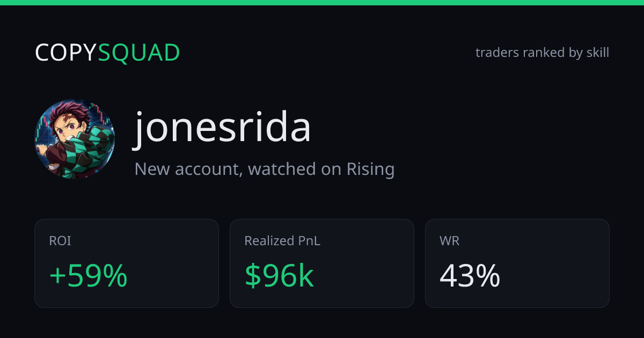Image resolution: width=644 pixels, height=338 pixels.
Task: Open the WR win rate card
Action: [517, 263]
